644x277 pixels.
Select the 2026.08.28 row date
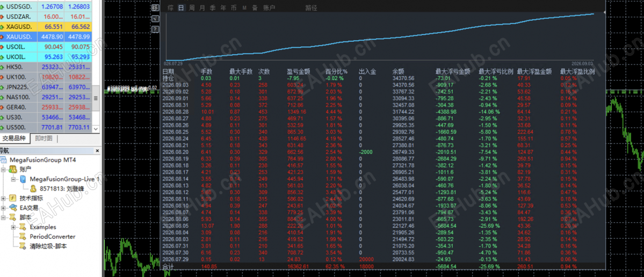[175, 112]
